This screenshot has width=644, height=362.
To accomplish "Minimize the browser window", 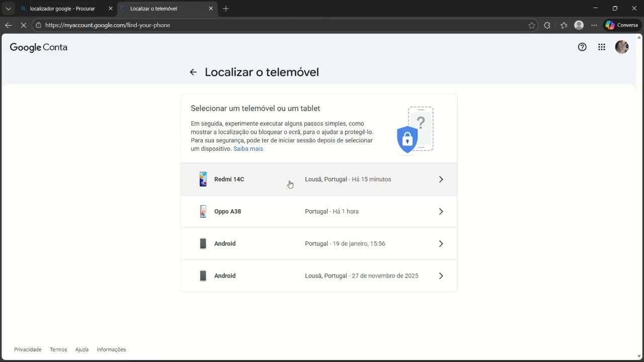I will coord(596,8).
